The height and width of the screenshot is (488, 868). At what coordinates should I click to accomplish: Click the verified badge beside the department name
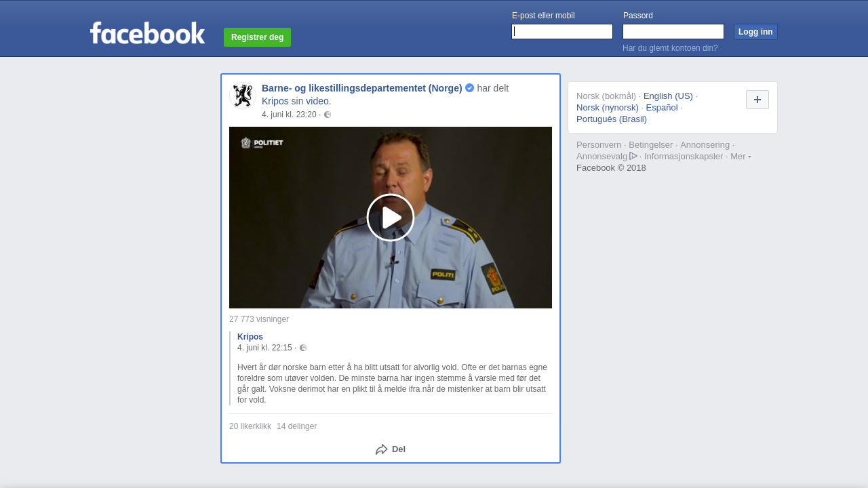pyautogui.click(x=469, y=88)
